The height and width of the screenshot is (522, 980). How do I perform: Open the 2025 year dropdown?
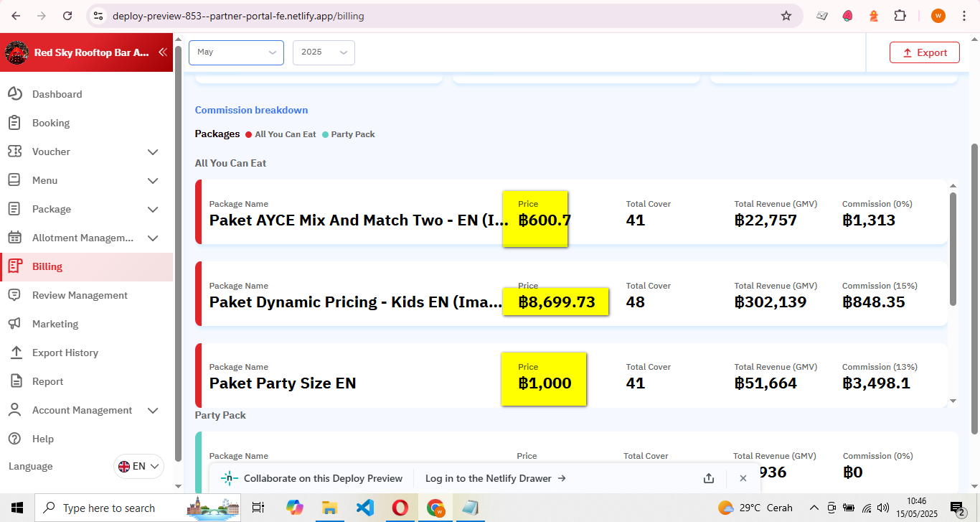pos(324,52)
